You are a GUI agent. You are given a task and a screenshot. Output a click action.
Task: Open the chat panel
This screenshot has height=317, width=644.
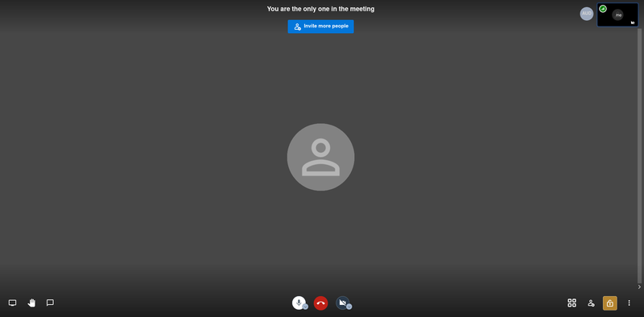coord(50,303)
